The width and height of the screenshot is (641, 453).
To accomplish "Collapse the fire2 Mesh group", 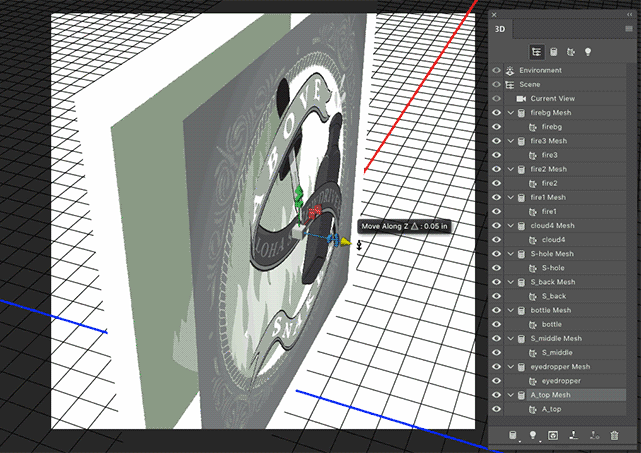I will pyautogui.click(x=511, y=169).
